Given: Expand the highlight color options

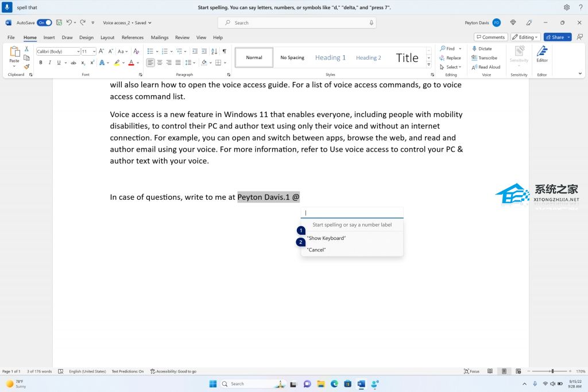Looking at the screenshot, I should click(x=122, y=63).
